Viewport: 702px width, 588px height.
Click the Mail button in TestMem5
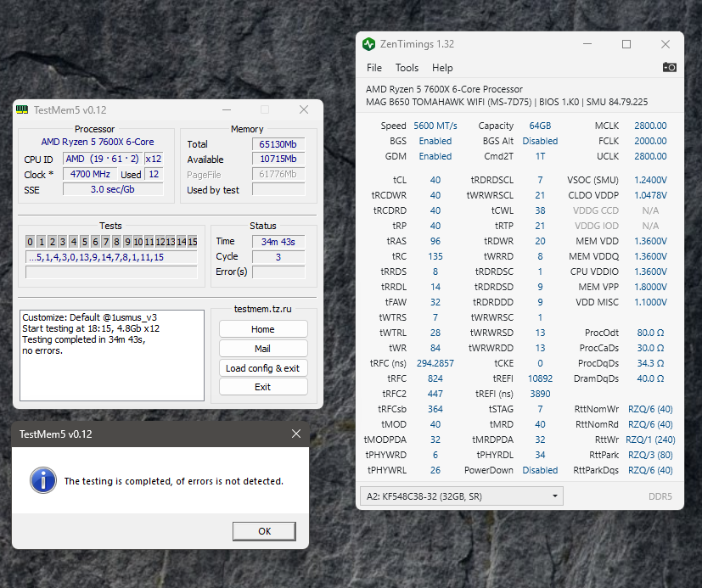263,349
